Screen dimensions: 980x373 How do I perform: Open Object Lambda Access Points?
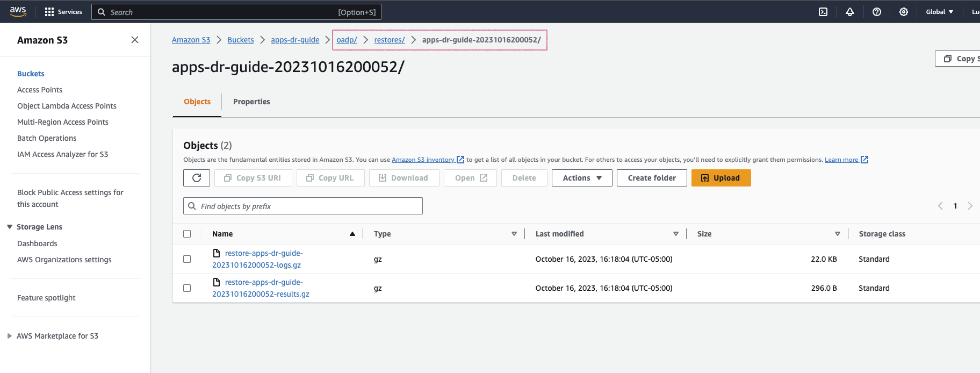tap(67, 106)
